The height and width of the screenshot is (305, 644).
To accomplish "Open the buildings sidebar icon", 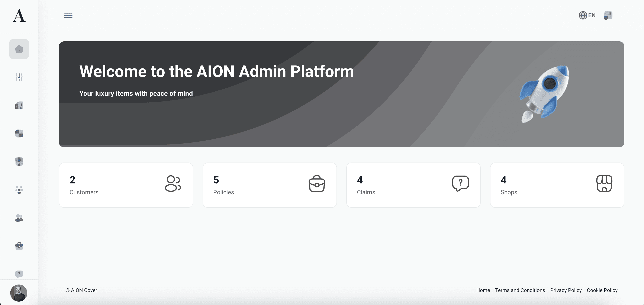I will pos(19,106).
